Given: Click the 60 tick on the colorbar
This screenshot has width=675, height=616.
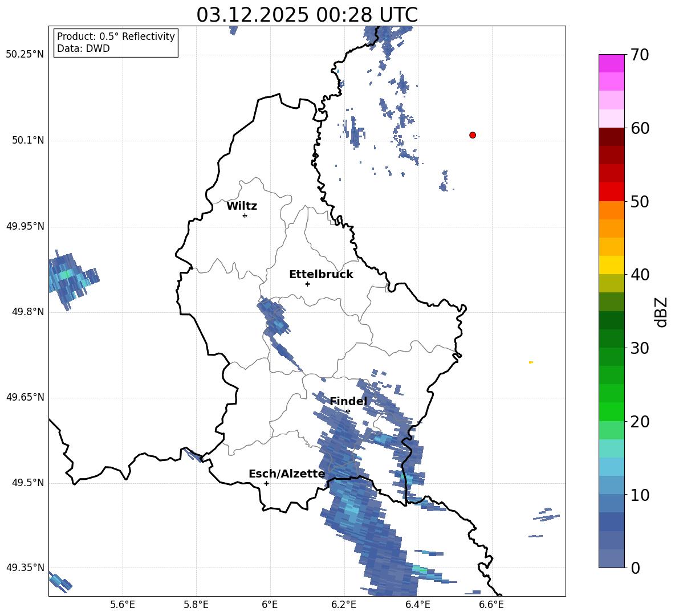Looking at the screenshot, I should click(x=639, y=128).
